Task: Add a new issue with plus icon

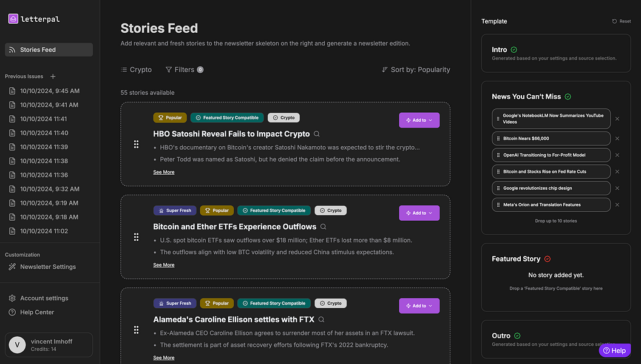Action: pyautogui.click(x=53, y=76)
